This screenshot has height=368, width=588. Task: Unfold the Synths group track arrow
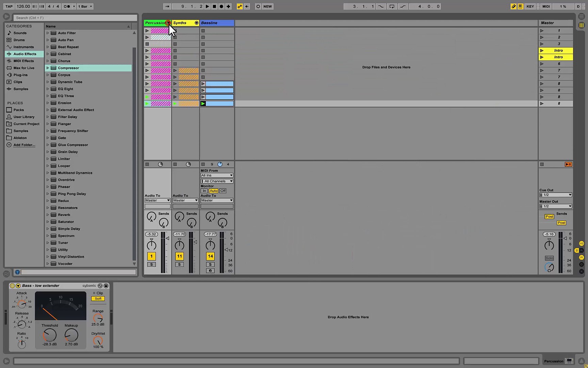(x=196, y=23)
